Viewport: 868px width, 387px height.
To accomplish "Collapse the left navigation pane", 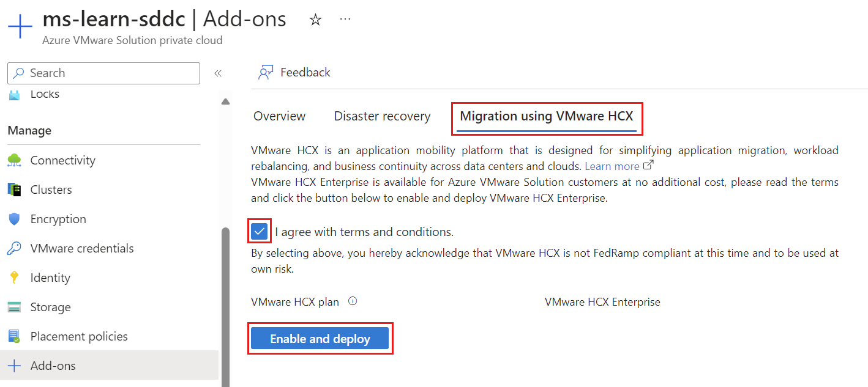I will pyautogui.click(x=218, y=72).
